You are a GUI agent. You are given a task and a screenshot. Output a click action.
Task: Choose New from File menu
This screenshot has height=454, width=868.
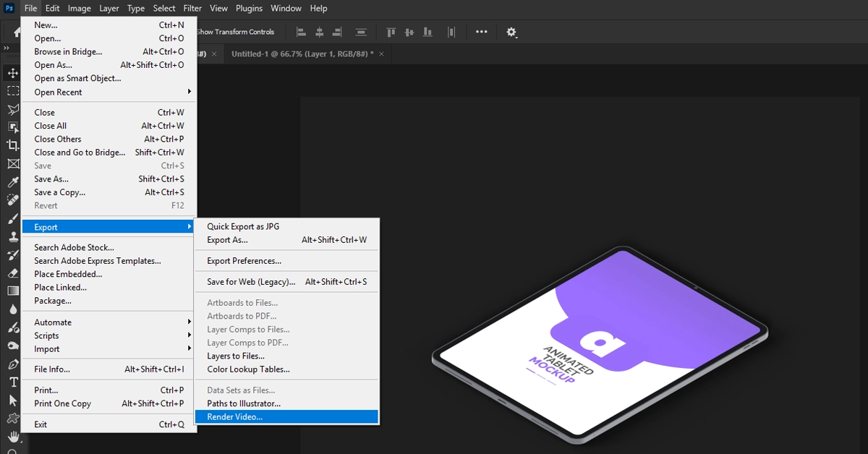109,25
